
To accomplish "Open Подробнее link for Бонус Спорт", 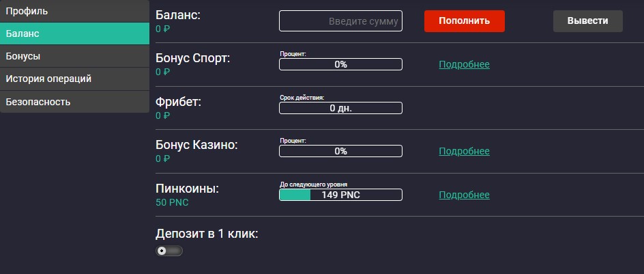I will (x=464, y=65).
